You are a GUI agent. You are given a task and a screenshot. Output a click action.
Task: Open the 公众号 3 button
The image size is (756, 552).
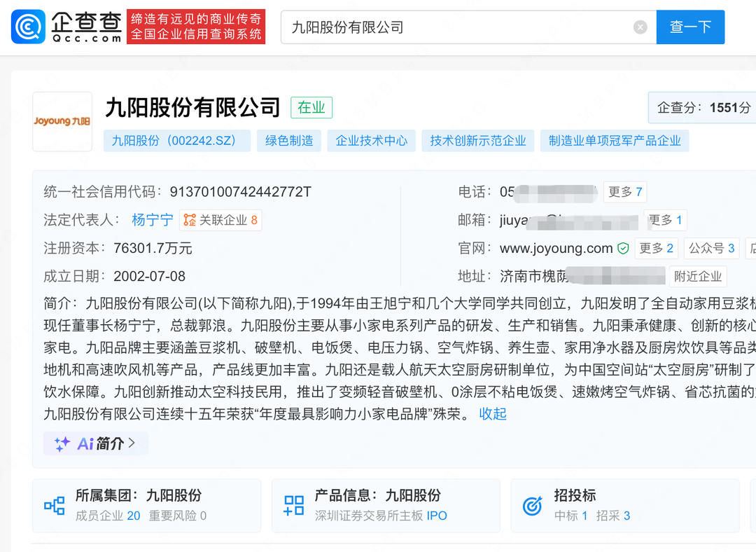(711, 248)
